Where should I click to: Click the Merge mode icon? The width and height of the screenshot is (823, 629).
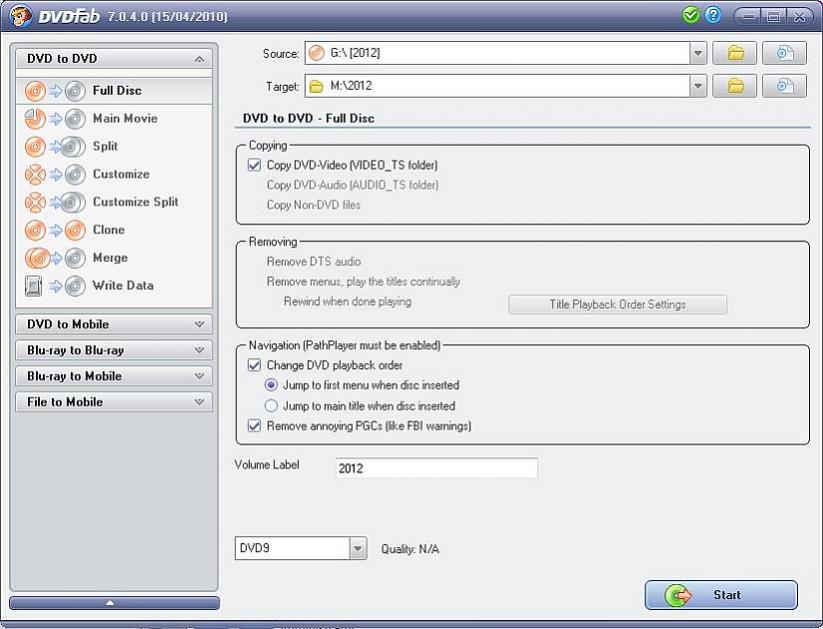[54, 258]
